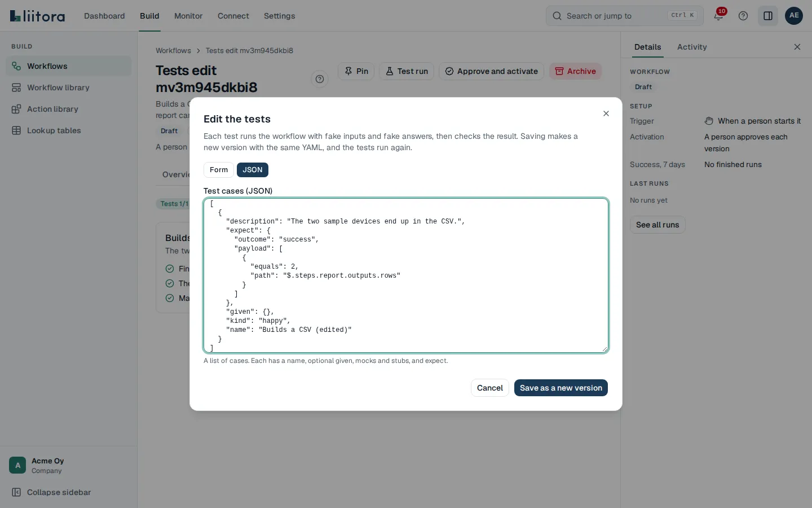Switch the editor to Form mode
812x508 pixels.
point(219,170)
